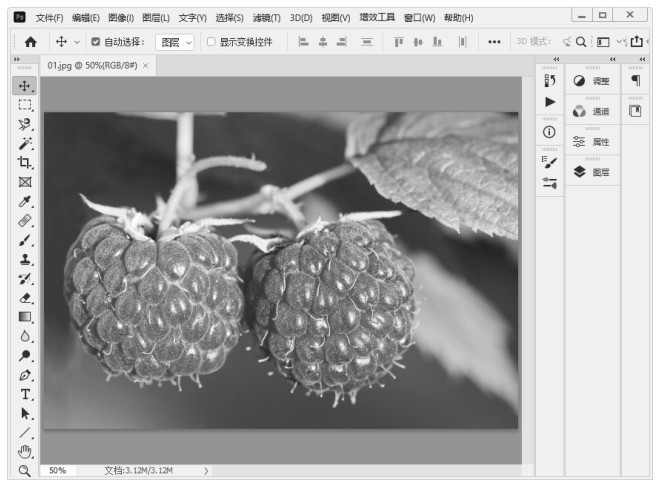Open the 滤镜(T) menu
The width and height of the screenshot is (659, 486).
[266, 17]
